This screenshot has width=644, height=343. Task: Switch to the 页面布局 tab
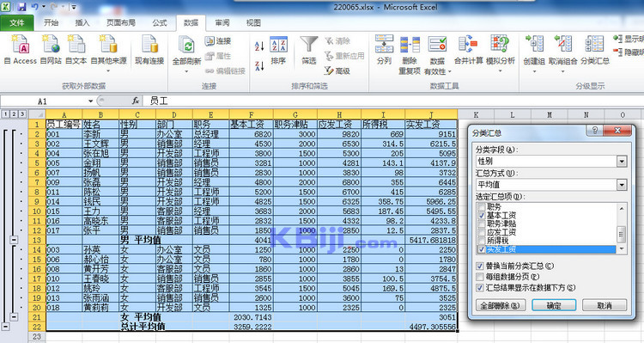(121, 23)
